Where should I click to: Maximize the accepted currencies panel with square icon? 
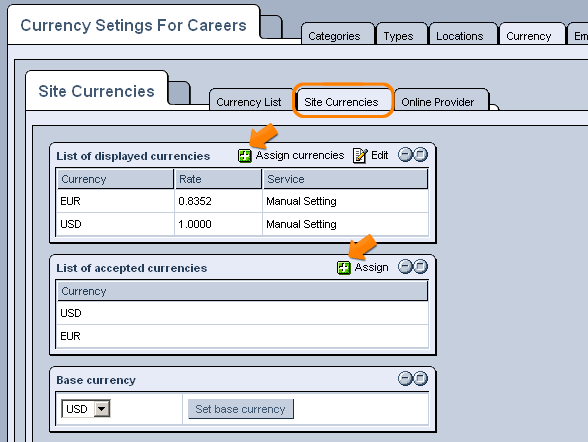coord(420,267)
